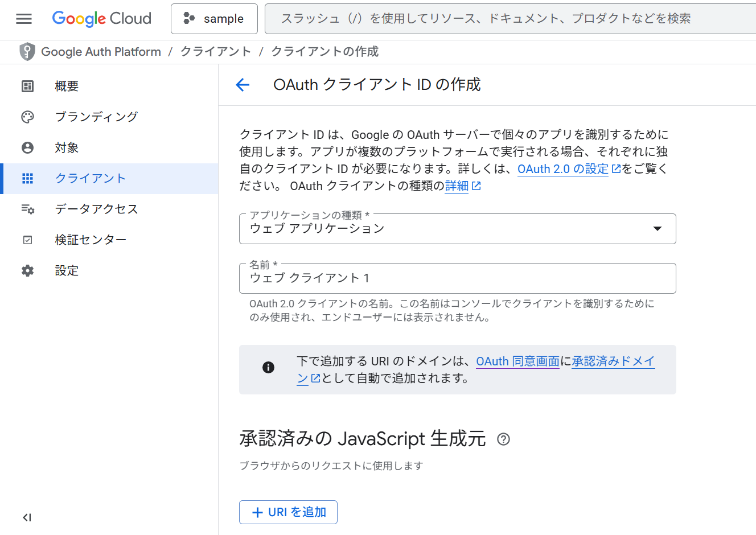Viewport: 756px width, 535px height.
Task: Open the 対象 person icon in sidebar
Action: pyautogui.click(x=27, y=147)
